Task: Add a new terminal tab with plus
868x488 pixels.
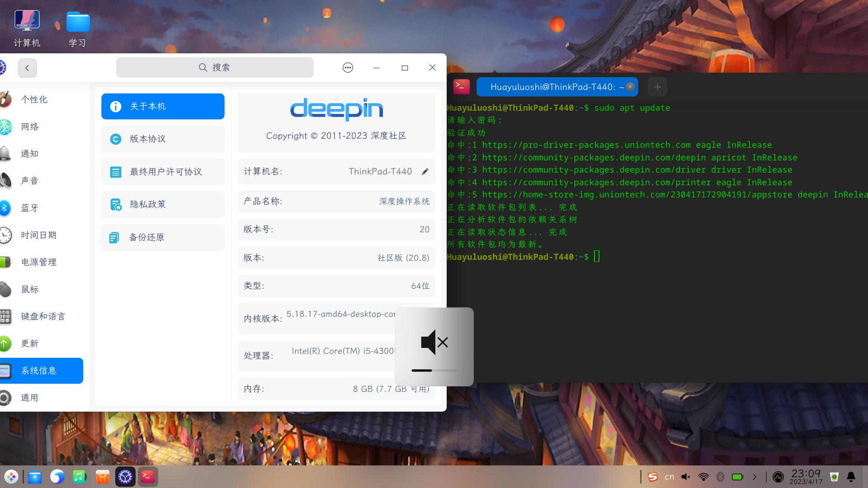Action: pos(657,87)
